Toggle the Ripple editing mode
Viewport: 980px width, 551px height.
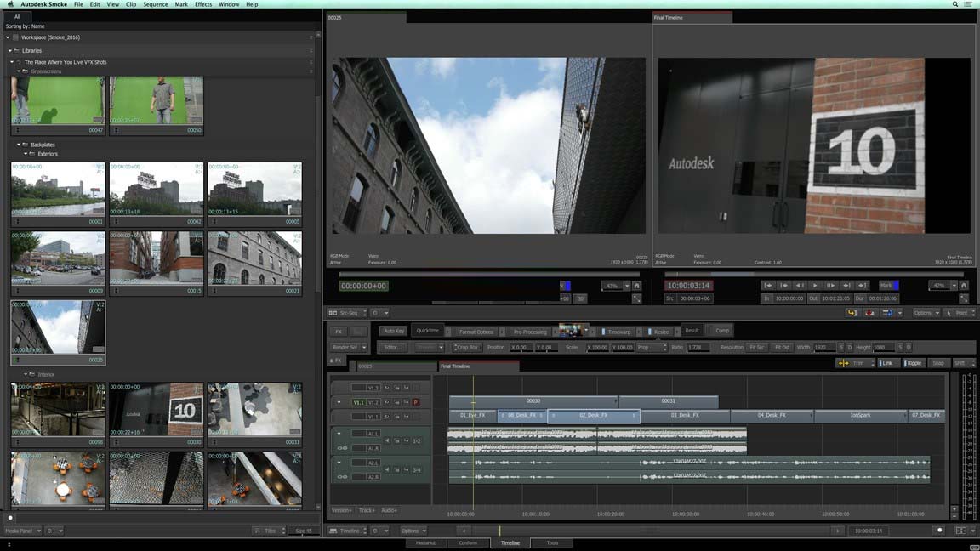tap(912, 363)
